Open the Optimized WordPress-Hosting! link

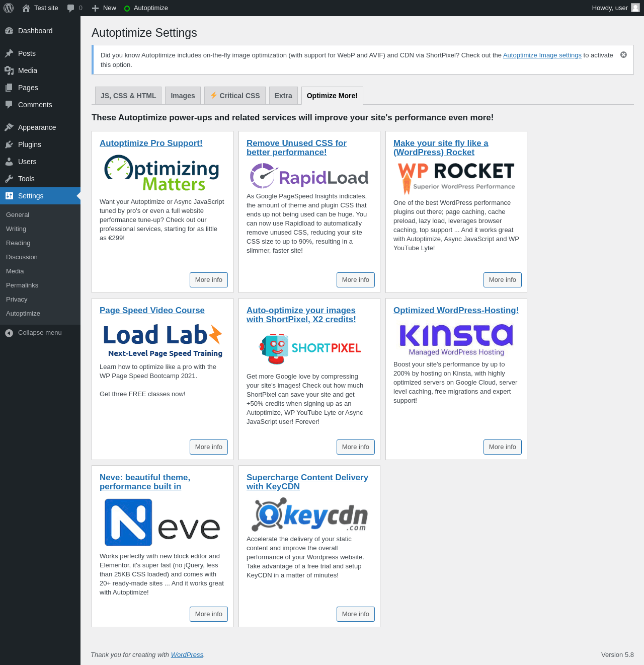click(x=456, y=310)
